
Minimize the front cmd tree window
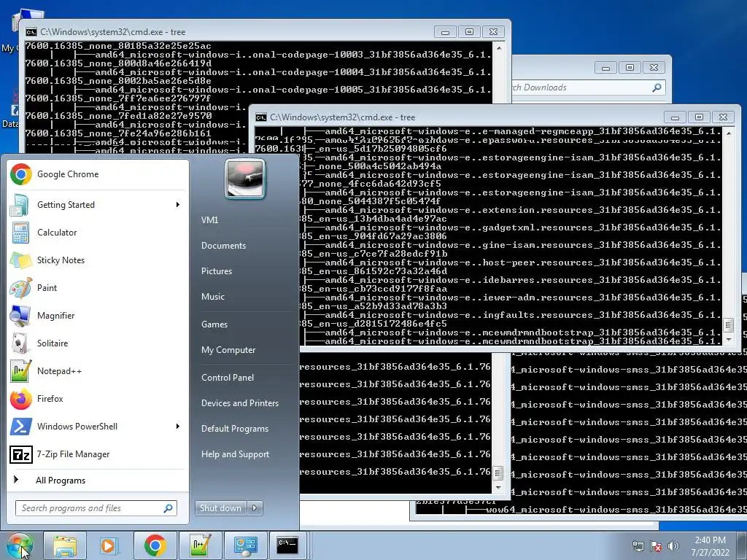[x=675, y=117]
